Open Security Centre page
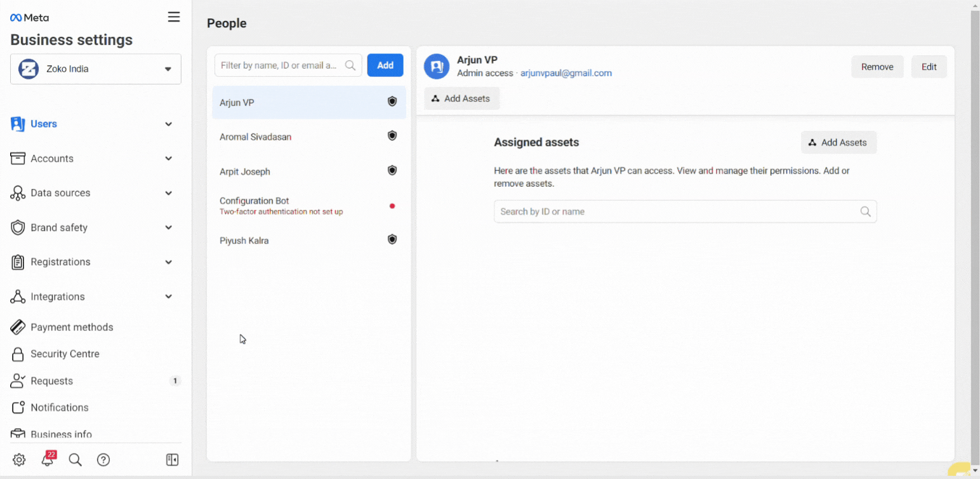980x479 pixels. pos(65,354)
